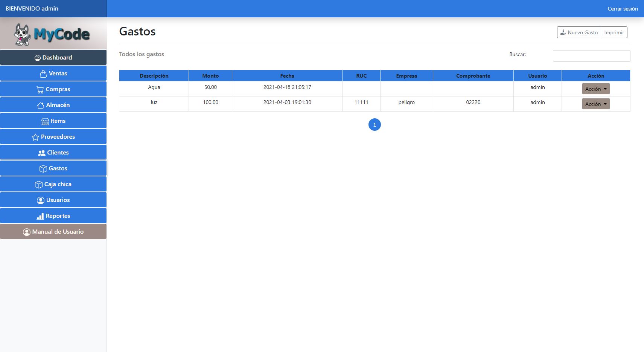The height and width of the screenshot is (352, 644).
Task: Select page 1 in pagination
Action: pyautogui.click(x=375, y=125)
